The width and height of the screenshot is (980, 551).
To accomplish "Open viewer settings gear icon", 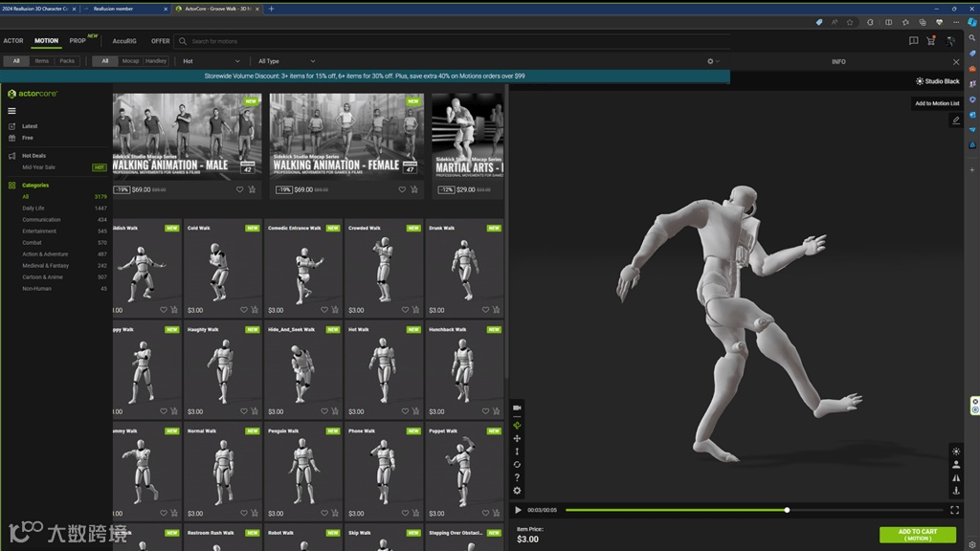I will (517, 491).
